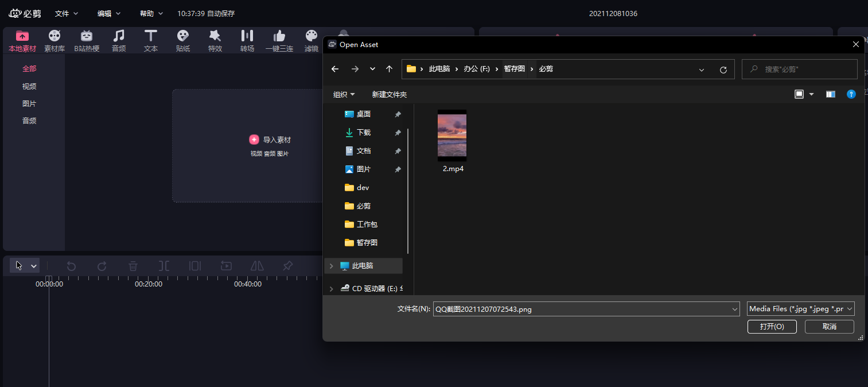This screenshot has width=868, height=387.
Task: Click the split clip icon in timeline toolbar
Action: 164,265
